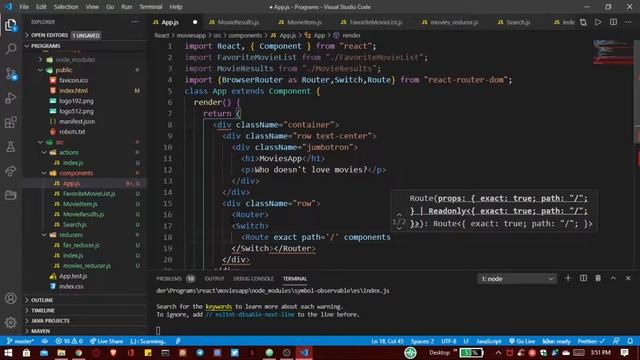Switch to MovieResults.js tab
This screenshot has height=360, width=640.
(238, 22)
